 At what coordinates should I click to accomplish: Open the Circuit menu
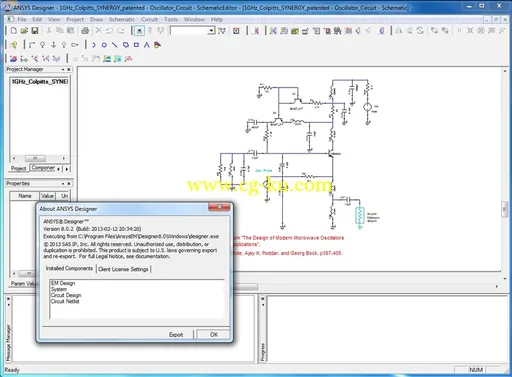click(149, 19)
